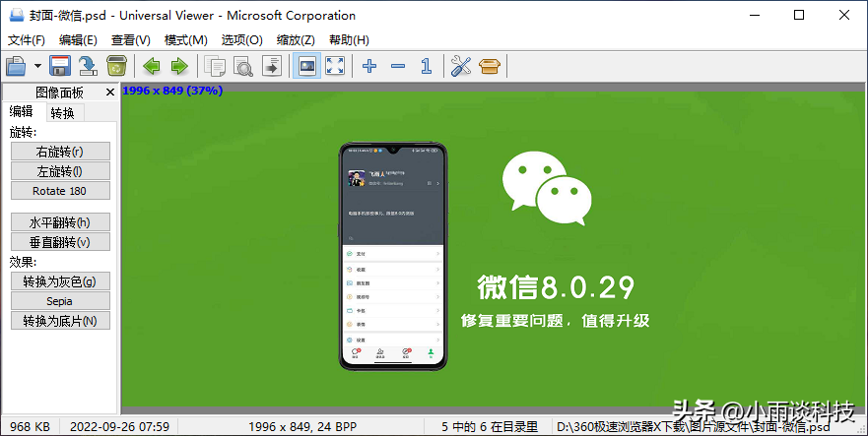
Task: Click the app icon in title bar
Action: (17, 15)
